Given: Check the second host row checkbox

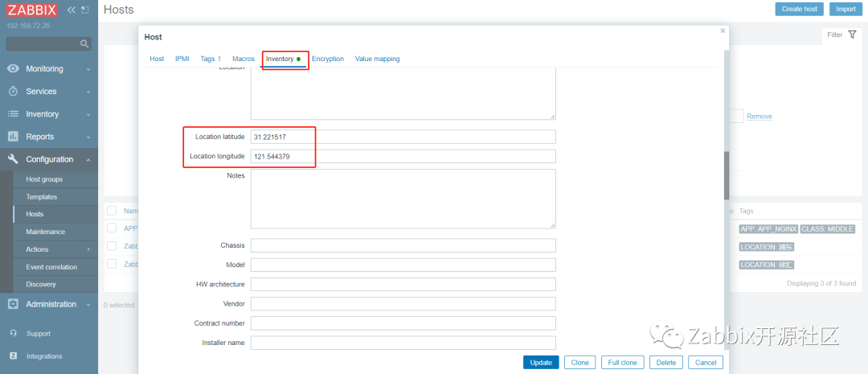Looking at the screenshot, I should pyautogui.click(x=112, y=246).
